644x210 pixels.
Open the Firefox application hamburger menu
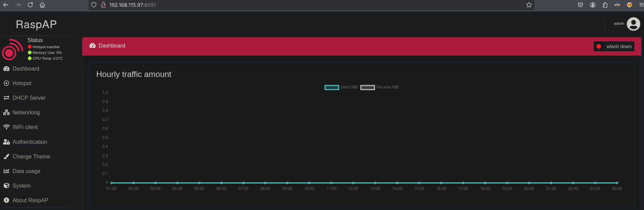point(641,5)
